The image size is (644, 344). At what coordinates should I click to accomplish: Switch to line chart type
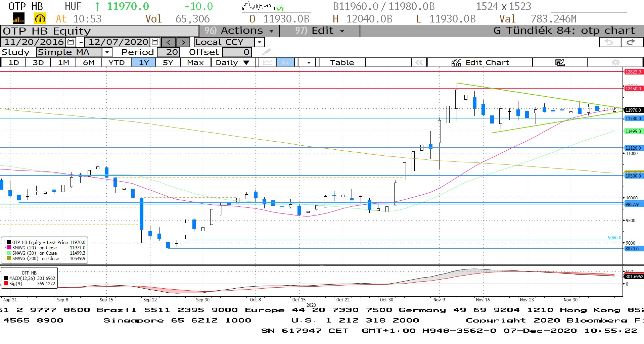point(268,62)
